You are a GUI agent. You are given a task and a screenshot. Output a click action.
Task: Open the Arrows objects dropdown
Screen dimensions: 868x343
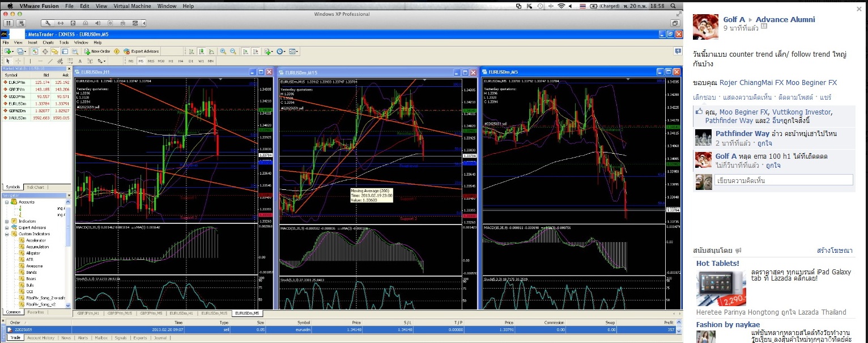click(x=103, y=61)
